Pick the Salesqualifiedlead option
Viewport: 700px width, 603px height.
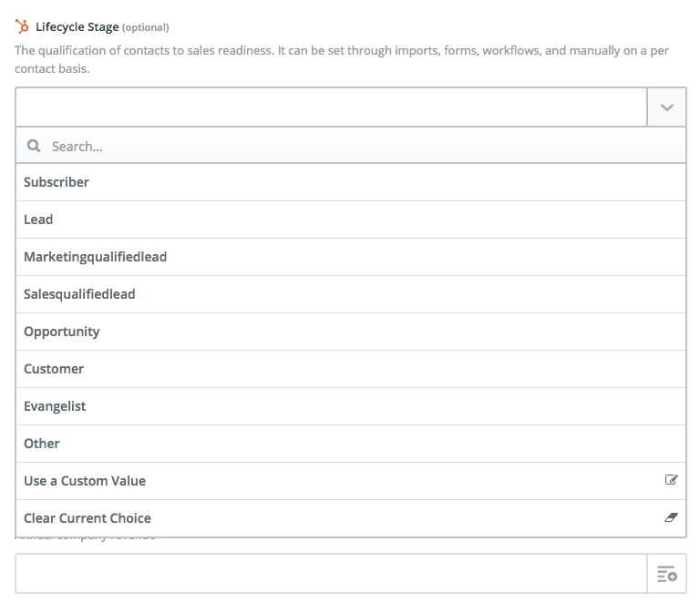coord(351,294)
